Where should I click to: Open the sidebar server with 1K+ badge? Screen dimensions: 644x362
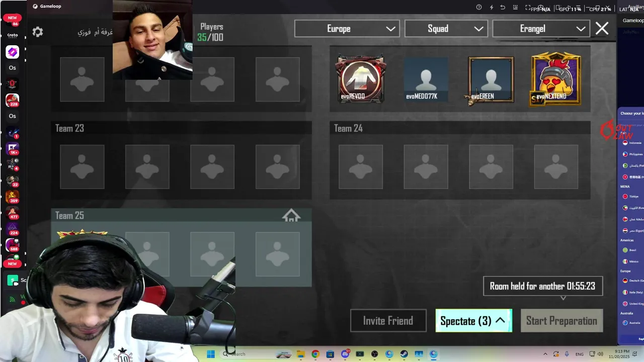[13, 148]
